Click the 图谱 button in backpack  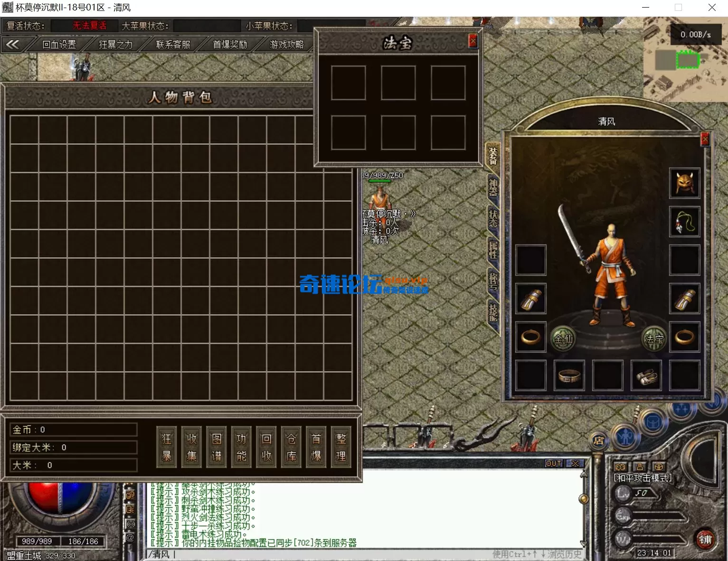[217, 447]
